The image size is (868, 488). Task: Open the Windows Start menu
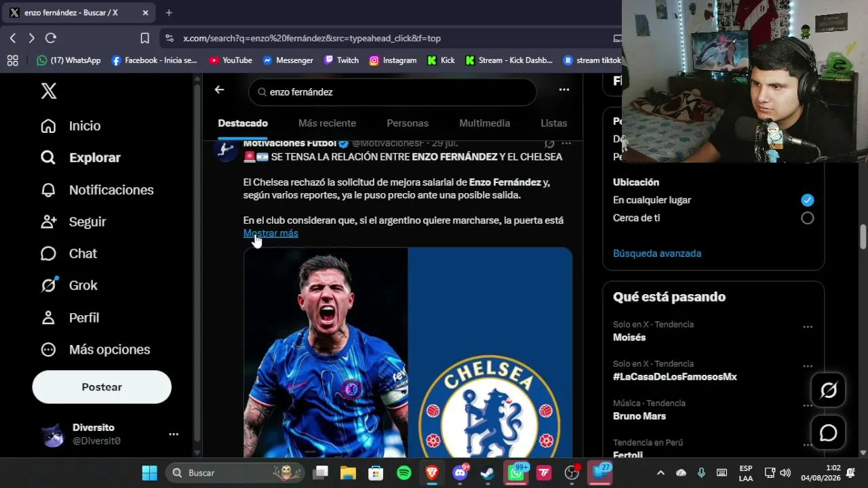(149, 472)
